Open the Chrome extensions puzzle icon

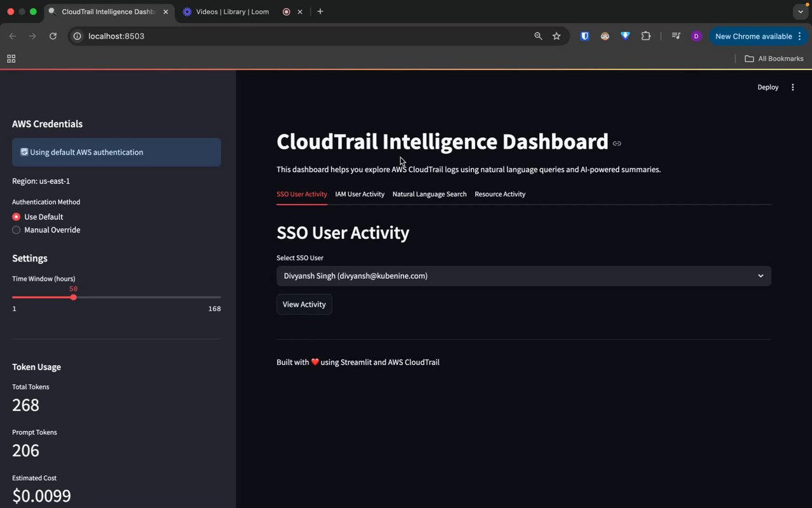[x=646, y=36]
